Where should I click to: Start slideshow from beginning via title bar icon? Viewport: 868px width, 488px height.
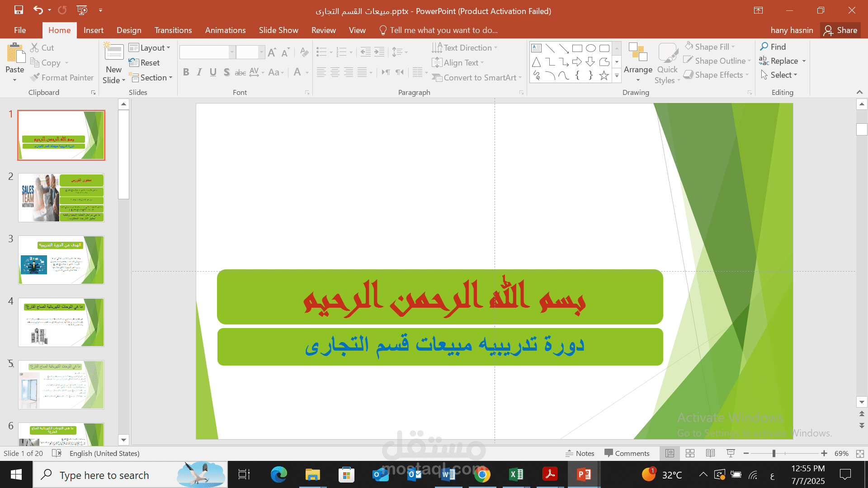tap(82, 10)
